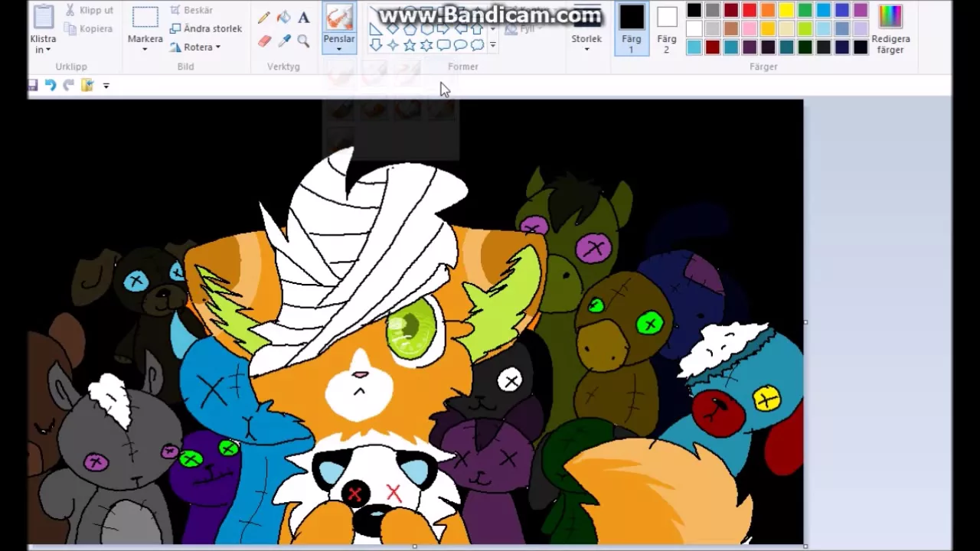Screen dimensions: 980x551
Task: Pick the yellow palette swatch
Action: [786, 10]
